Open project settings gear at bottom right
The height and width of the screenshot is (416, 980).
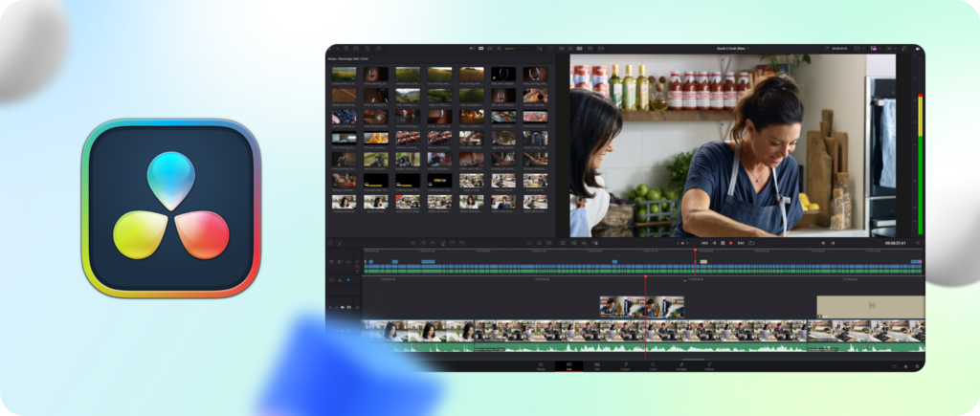pyautogui.click(x=917, y=366)
